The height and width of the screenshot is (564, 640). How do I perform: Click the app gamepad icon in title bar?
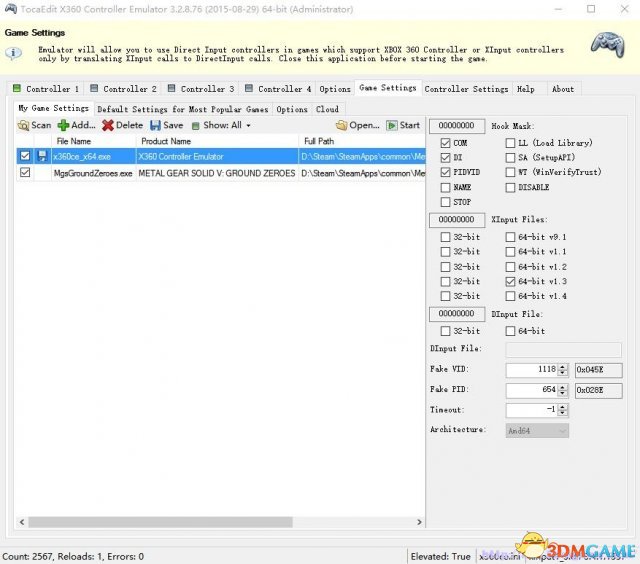pos(10,9)
